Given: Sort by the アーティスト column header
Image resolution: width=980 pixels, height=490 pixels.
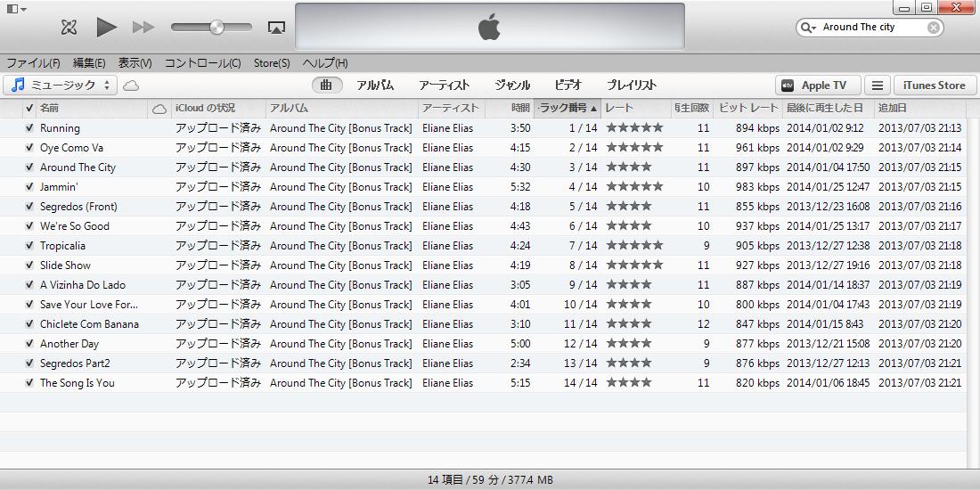Looking at the screenshot, I should pyautogui.click(x=452, y=108).
